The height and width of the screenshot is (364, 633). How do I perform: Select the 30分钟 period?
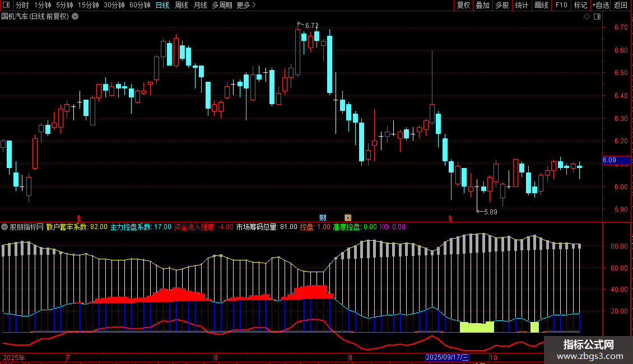(114, 5)
